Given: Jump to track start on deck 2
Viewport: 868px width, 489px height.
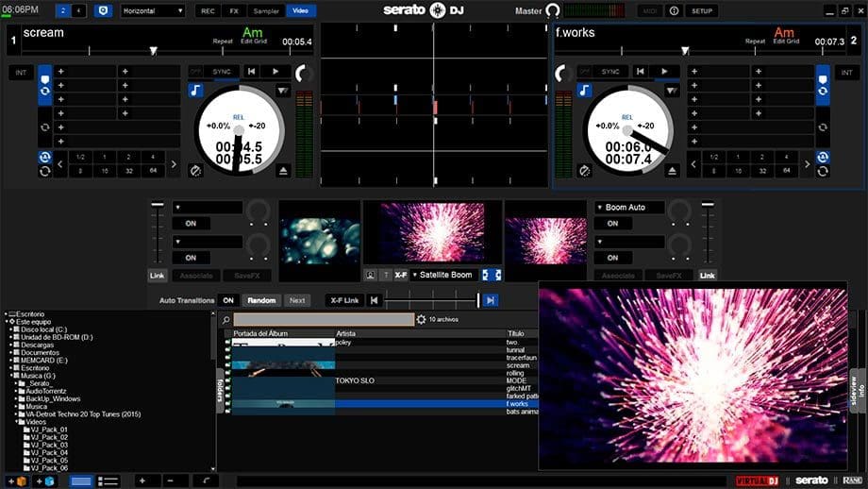Looking at the screenshot, I should point(640,72).
